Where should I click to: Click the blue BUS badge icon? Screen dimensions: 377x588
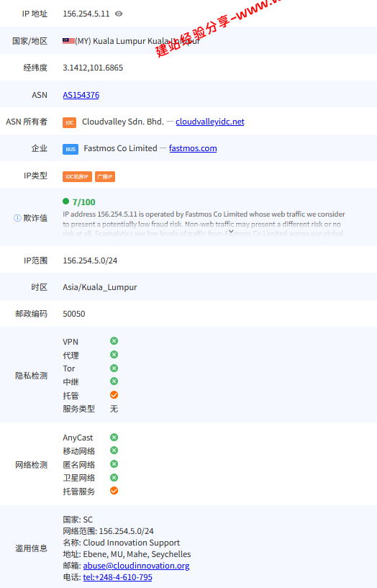coord(71,149)
